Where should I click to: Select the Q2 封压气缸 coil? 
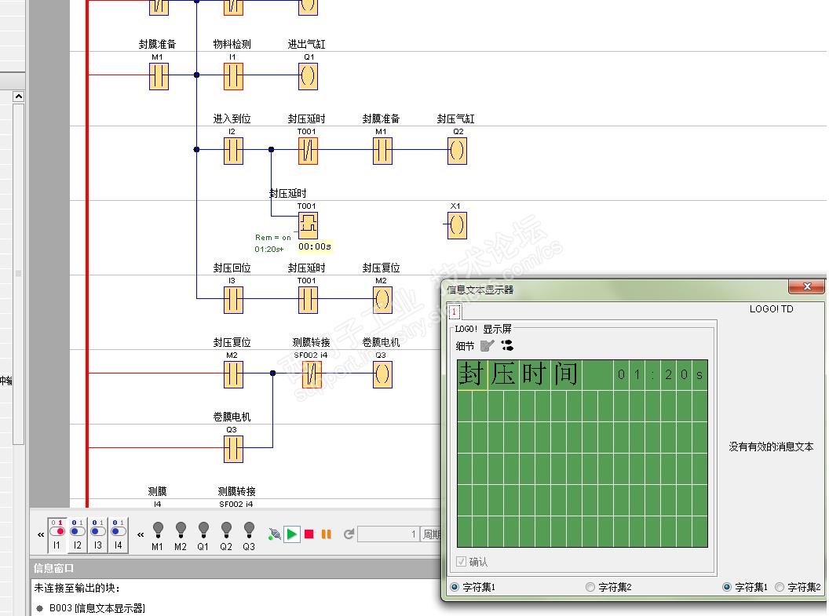[457, 151]
